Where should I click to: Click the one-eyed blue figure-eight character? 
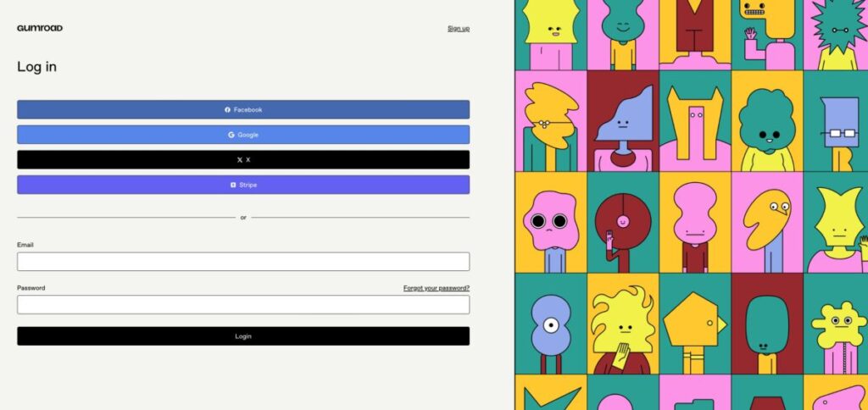click(550, 326)
